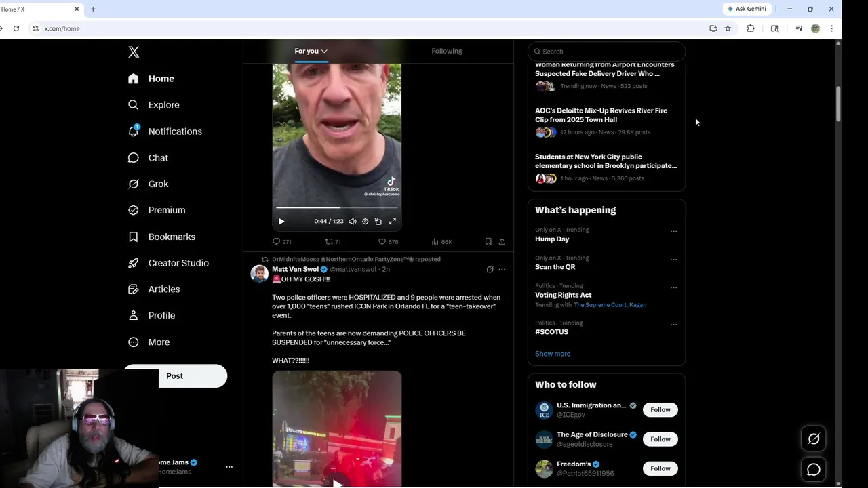The width and height of the screenshot is (868, 488).
Task: Open options for Hump Day trend
Action: pyautogui.click(x=673, y=231)
